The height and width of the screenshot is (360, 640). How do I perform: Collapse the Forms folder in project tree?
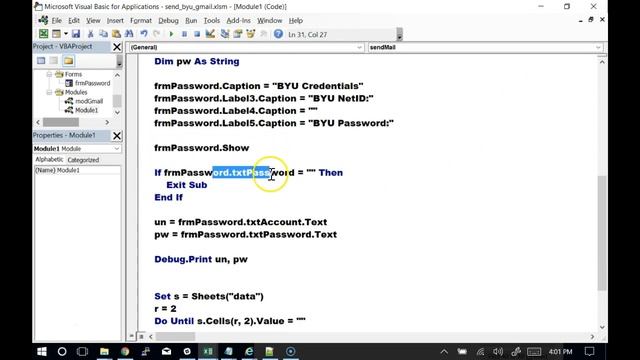[49, 74]
